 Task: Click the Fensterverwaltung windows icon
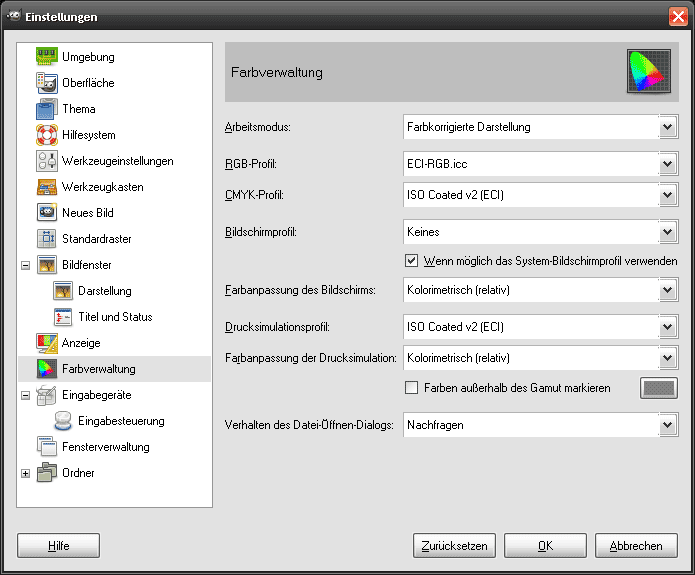(47, 447)
